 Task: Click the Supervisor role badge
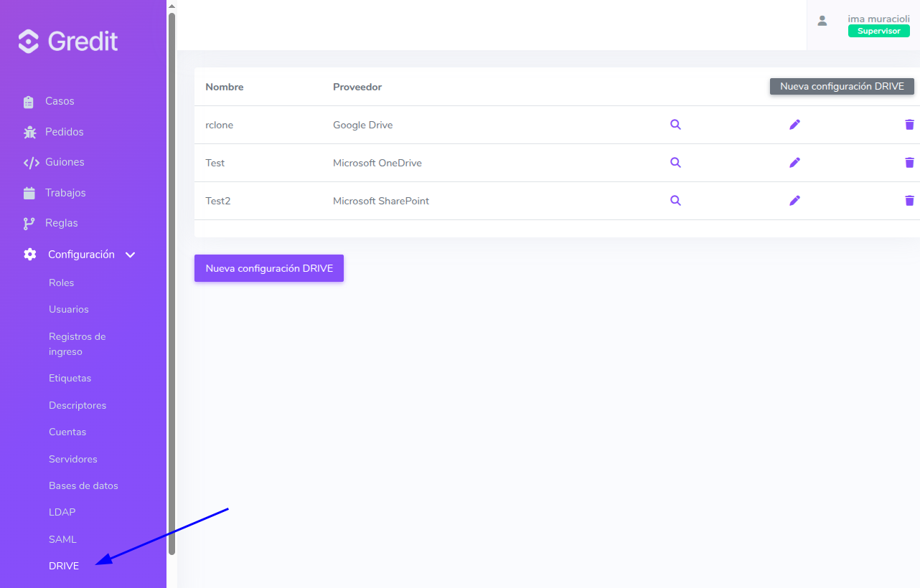pyautogui.click(x=878, y=31)
